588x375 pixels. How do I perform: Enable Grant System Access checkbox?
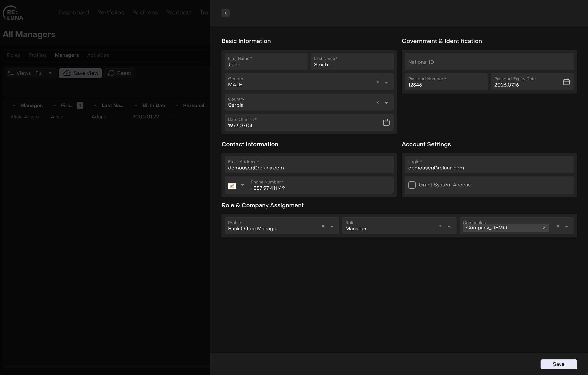pyautogui.click(x=412, y=185)
